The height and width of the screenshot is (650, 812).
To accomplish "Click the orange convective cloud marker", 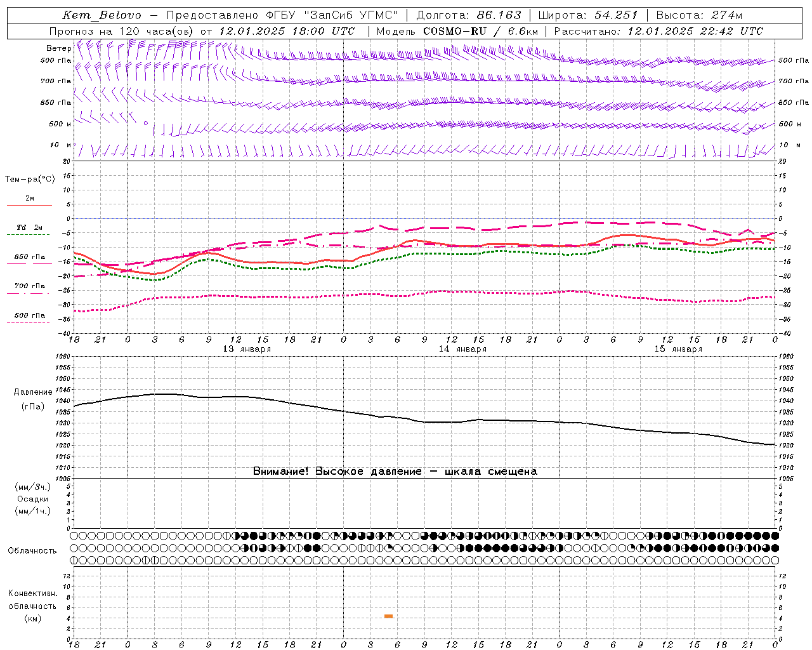I will [388, 616].
